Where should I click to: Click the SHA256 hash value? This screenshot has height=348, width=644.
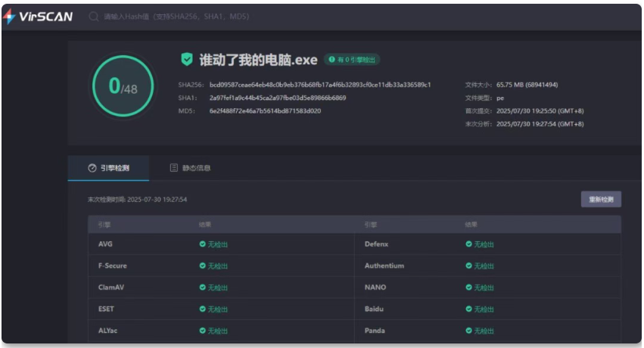coord(320,85)
